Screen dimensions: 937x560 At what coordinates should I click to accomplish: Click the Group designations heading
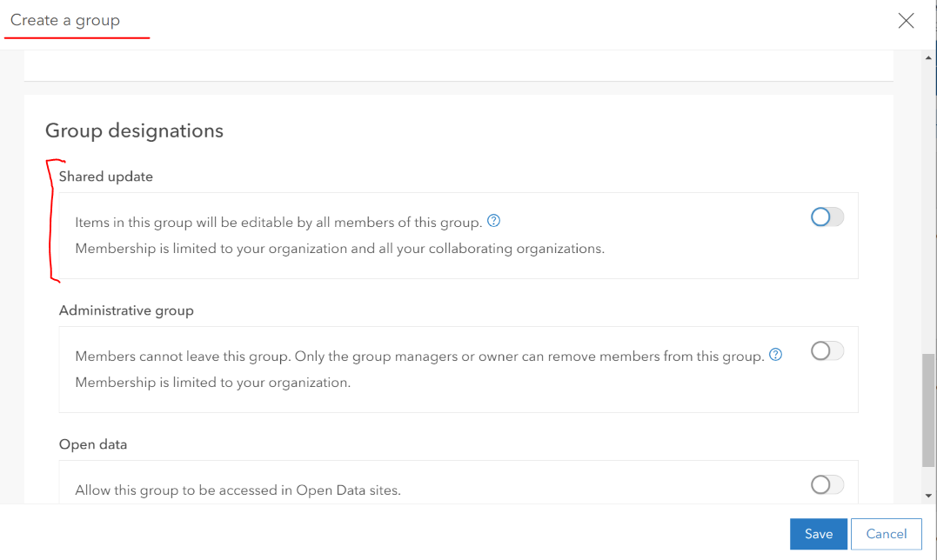coord(134,130)
